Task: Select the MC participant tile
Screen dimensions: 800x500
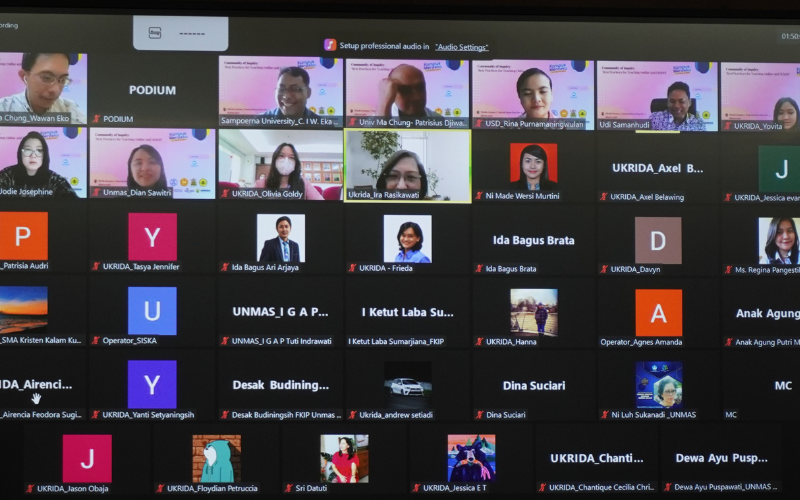Action: (761, 386)
